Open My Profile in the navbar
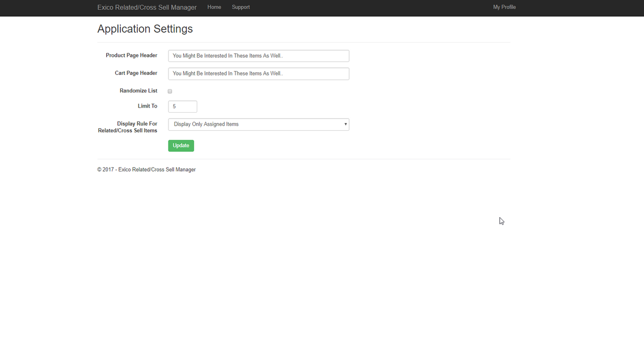Image resolution: width=644 pixels, height=362 pixels. [504, 7]
